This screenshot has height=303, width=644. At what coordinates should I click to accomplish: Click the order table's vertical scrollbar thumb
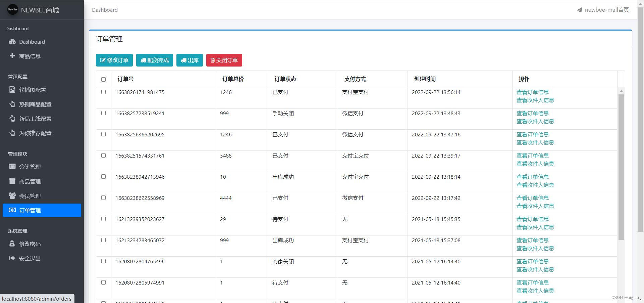621,167
